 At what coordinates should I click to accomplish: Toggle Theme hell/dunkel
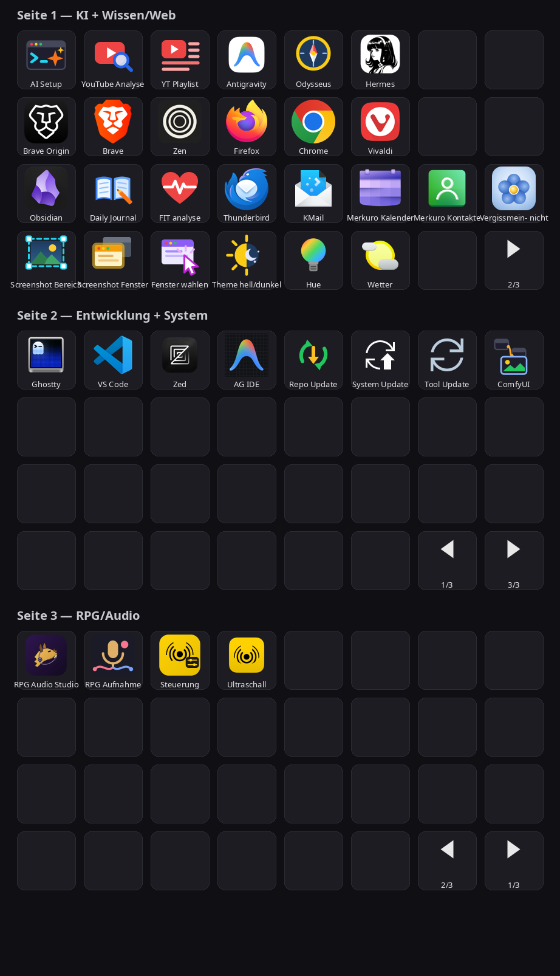pyautogui.click(x=247, y=261)
